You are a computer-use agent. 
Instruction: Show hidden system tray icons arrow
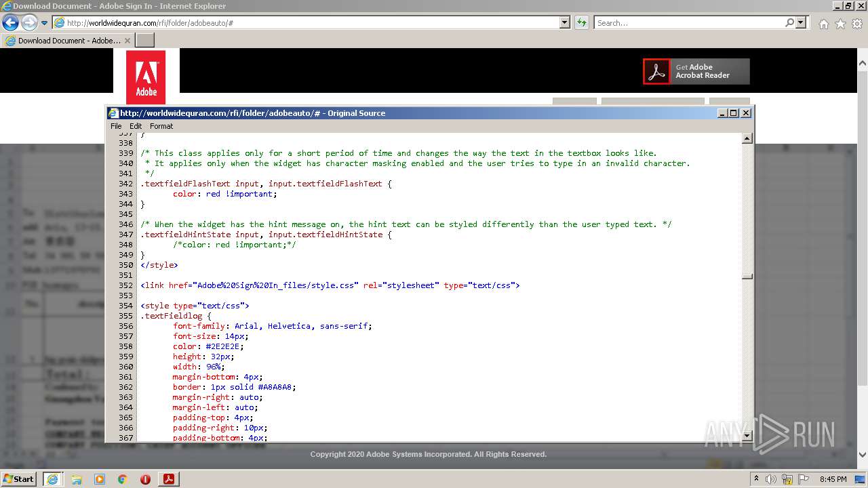click(x=757, y=479)
